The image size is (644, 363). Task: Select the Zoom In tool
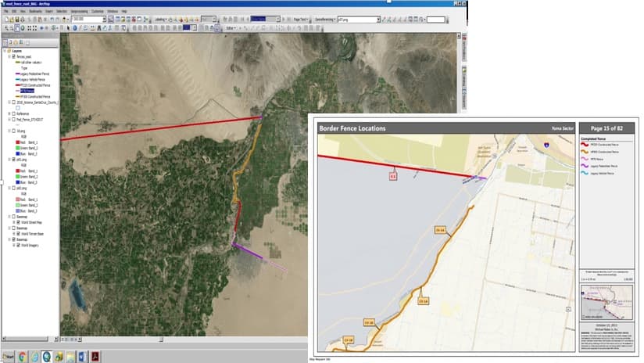tap(6, 28)
